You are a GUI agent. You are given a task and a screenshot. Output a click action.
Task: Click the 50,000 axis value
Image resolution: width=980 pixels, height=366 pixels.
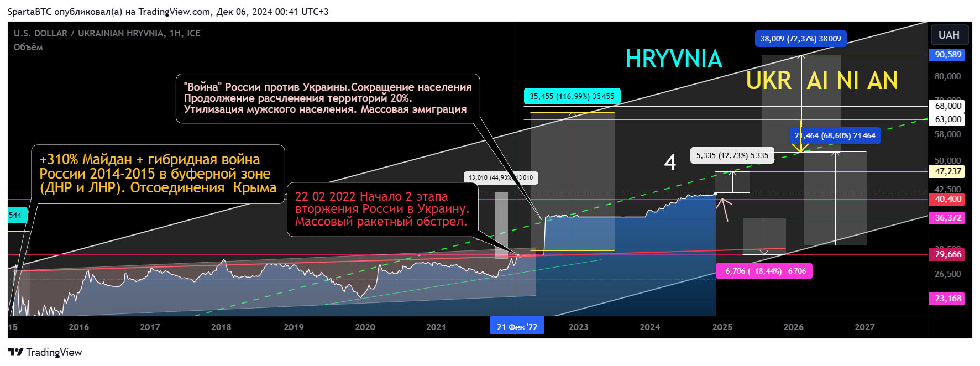coord(947,161)
